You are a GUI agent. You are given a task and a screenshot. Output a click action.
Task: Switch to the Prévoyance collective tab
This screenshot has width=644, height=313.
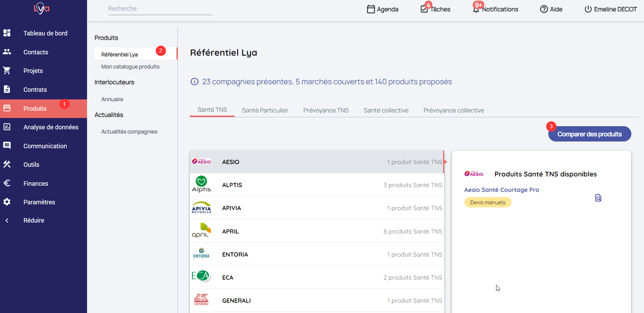pos(453,110)
